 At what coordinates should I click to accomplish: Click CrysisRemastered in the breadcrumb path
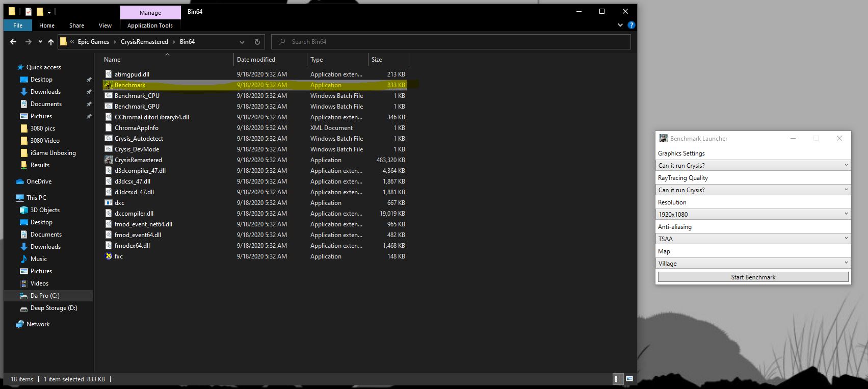144,42
